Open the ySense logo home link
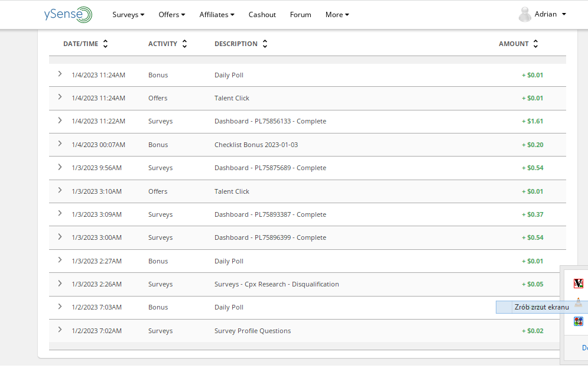This screenshot has width=588, height=368. click(x=68, y=15)
